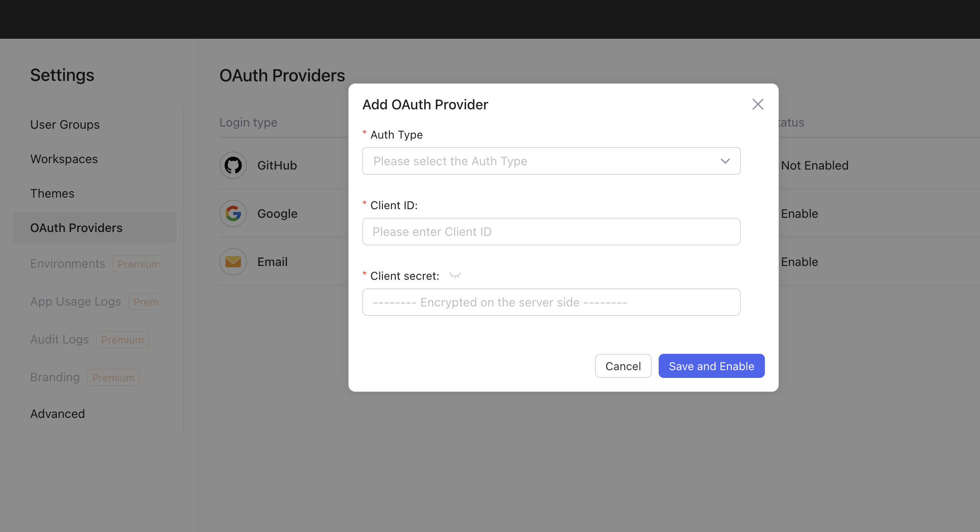Navigate to Advanced settings
This screenshot has height=532, width=980.
[58, 414]
